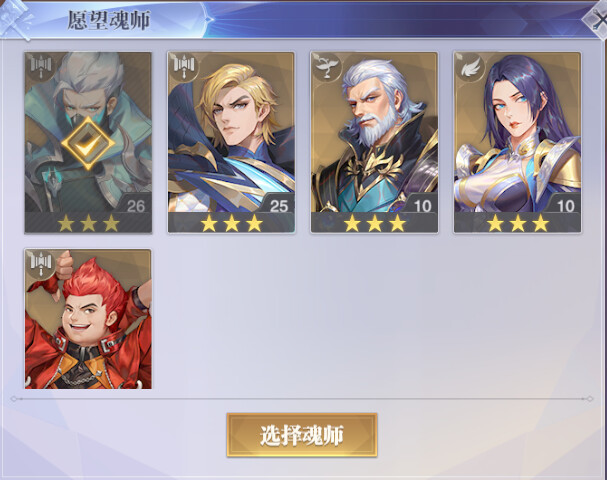Select the red-haired thumbs-down hero portrait
Screen dimensions: 607x480
[x=88, y=319]
